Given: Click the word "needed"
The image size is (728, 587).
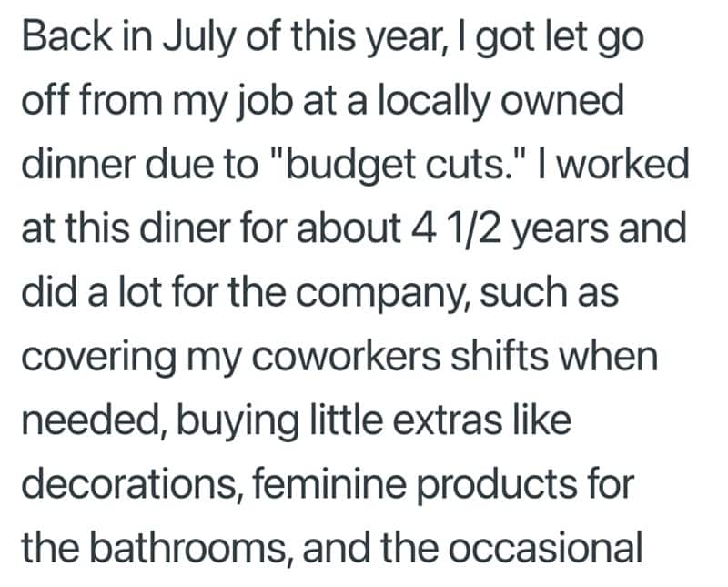Looking at the screenshot, I should [x=87, y=420].
